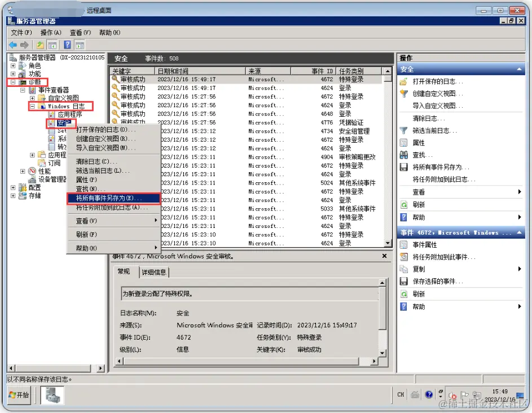This screenshot has width=532, height=413.
Task: Choose 属性(P) in the context menu
Action: tap(113, 180)
